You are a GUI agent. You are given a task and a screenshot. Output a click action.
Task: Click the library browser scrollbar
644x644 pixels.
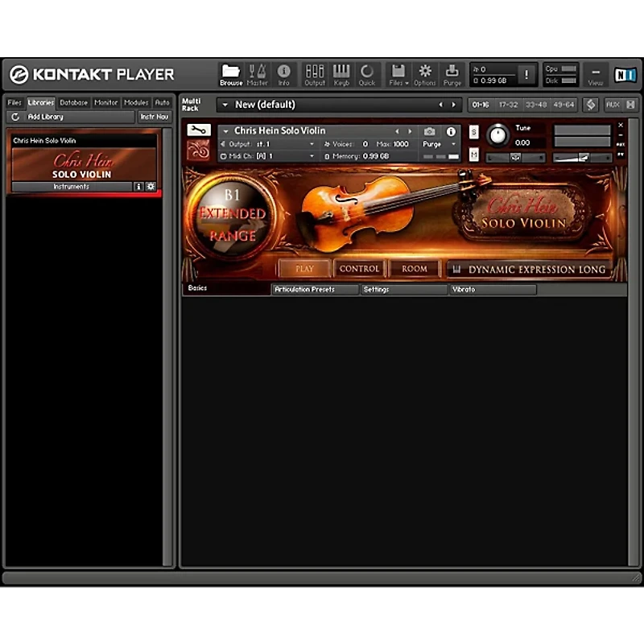[167, 347]
